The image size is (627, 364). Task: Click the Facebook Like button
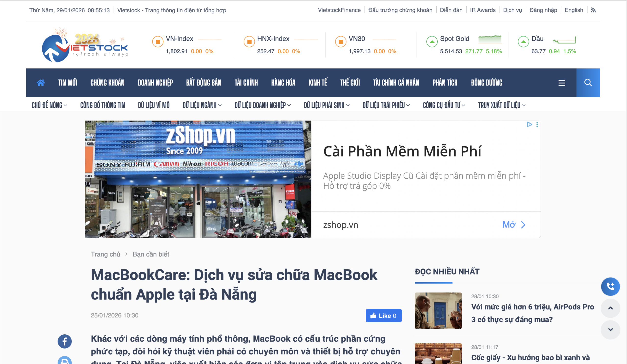click(x=383, y=315)
